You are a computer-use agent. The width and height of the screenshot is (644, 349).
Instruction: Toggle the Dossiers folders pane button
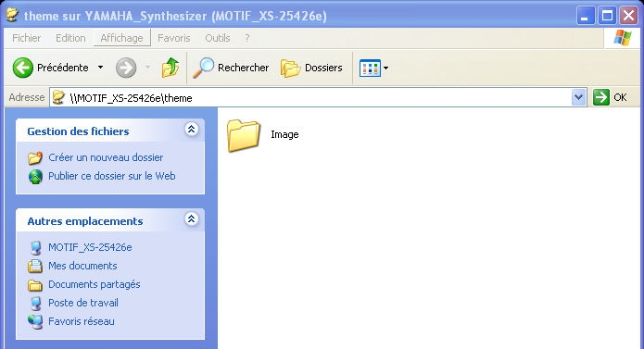point(311,68)
